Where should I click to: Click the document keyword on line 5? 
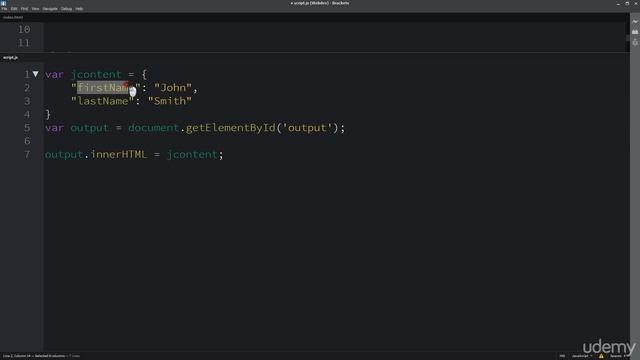tap(153, 128)
